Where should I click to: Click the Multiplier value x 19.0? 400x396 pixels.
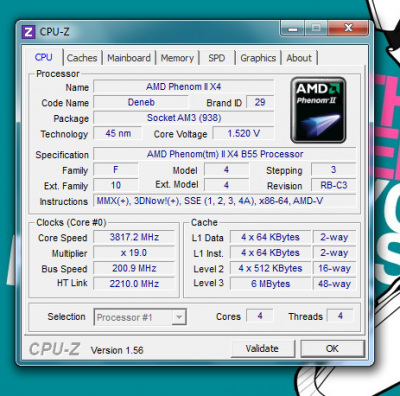tap(134, 253)
